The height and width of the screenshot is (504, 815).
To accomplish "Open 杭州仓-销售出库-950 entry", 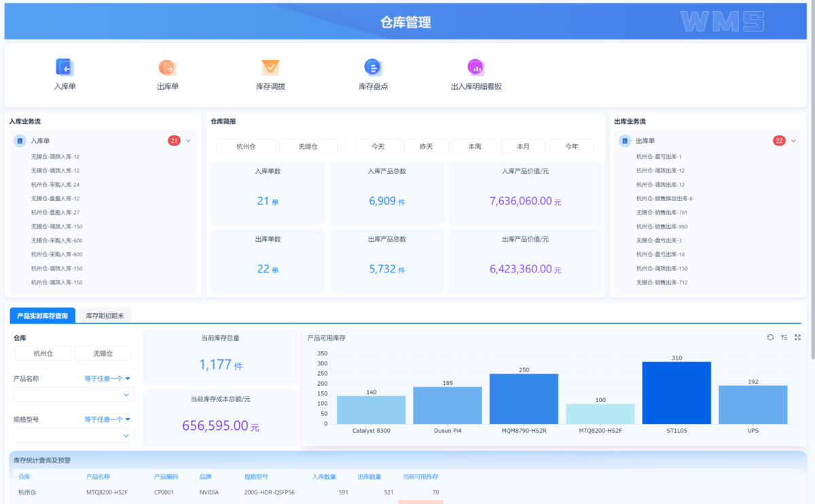I will click(662, 226).
